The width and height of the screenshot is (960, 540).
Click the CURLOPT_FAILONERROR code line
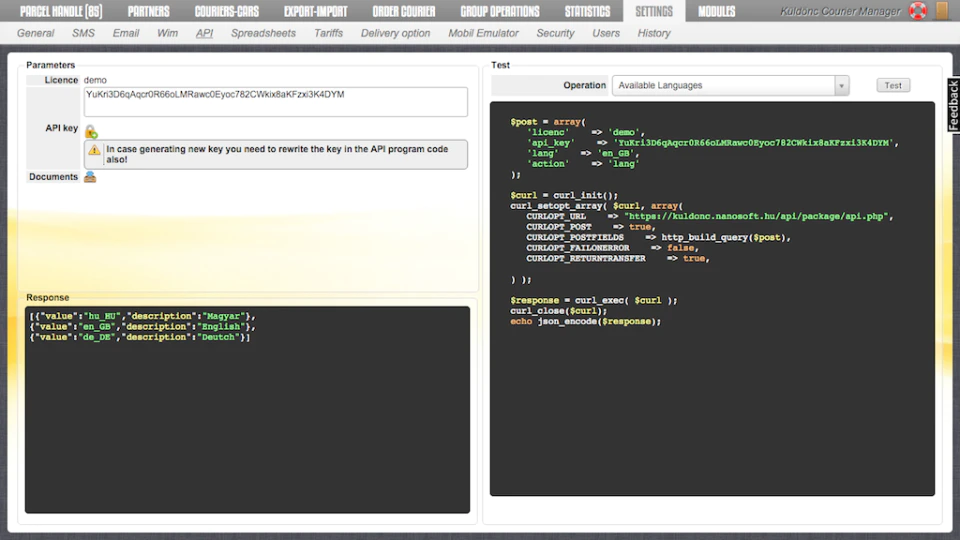click(613, 248)
